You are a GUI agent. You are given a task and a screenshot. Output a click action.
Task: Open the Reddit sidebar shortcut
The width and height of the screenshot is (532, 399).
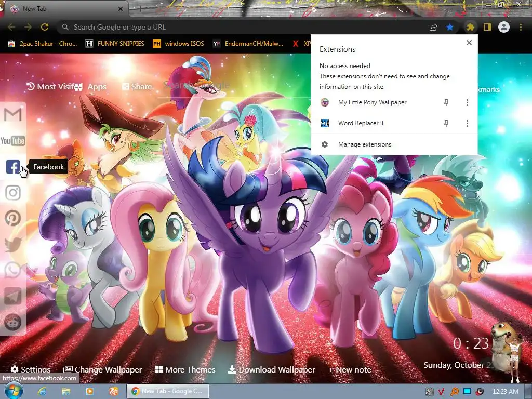13,322
